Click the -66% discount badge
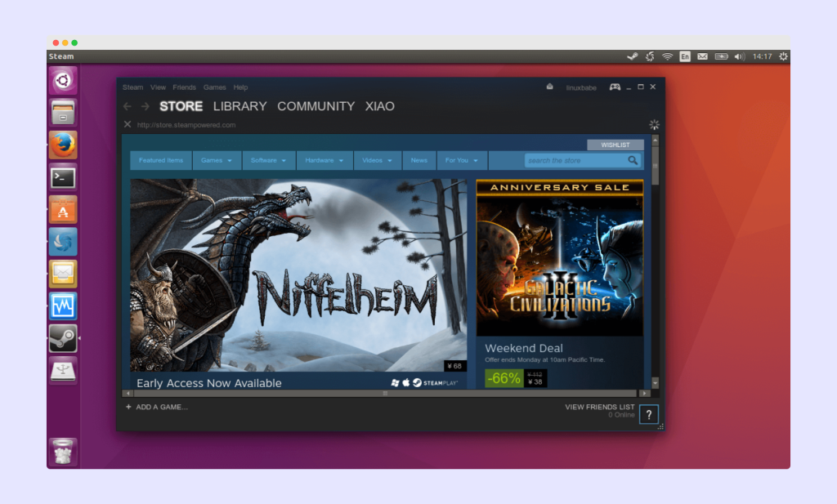This screenshot has width=837, height=504. (x=504, y=378)
